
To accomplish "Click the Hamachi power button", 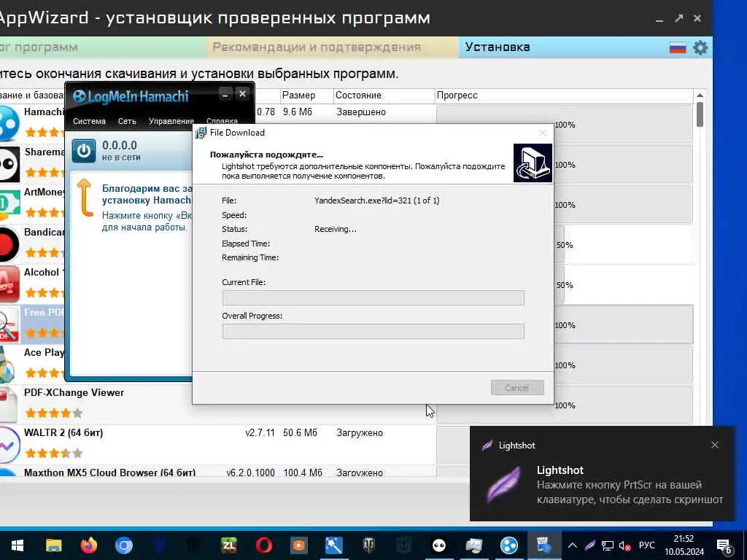I will (83, 151).
